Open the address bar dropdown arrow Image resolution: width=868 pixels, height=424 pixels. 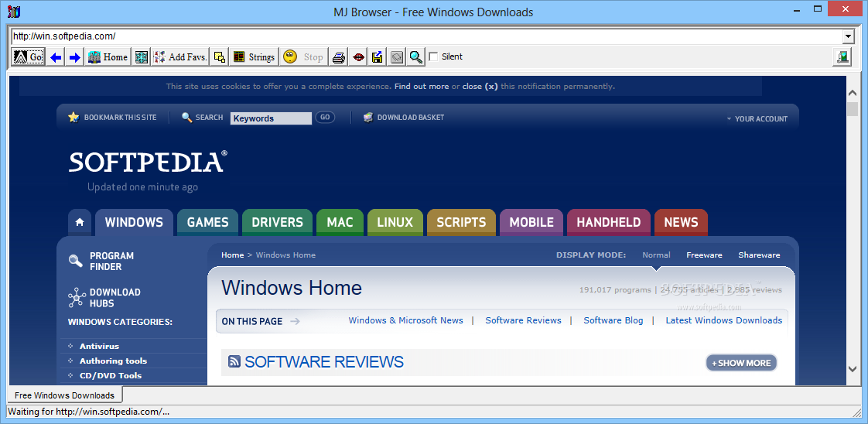tap(848, 36)
